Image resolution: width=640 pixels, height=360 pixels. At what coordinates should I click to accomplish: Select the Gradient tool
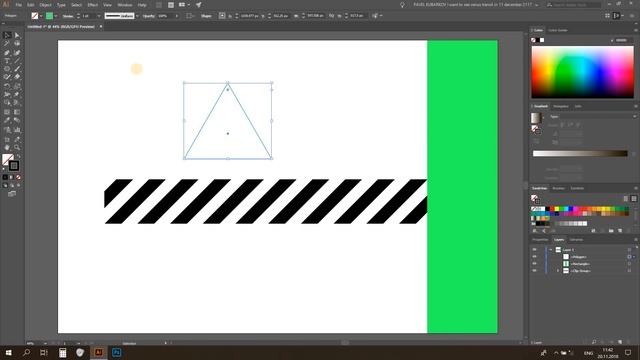tap(17, 112)
